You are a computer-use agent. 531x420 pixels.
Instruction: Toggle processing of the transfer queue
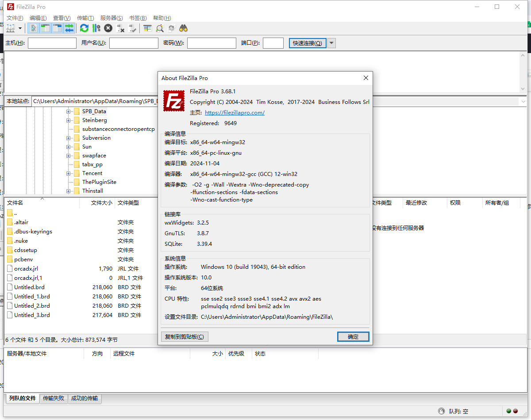point(96,28)
